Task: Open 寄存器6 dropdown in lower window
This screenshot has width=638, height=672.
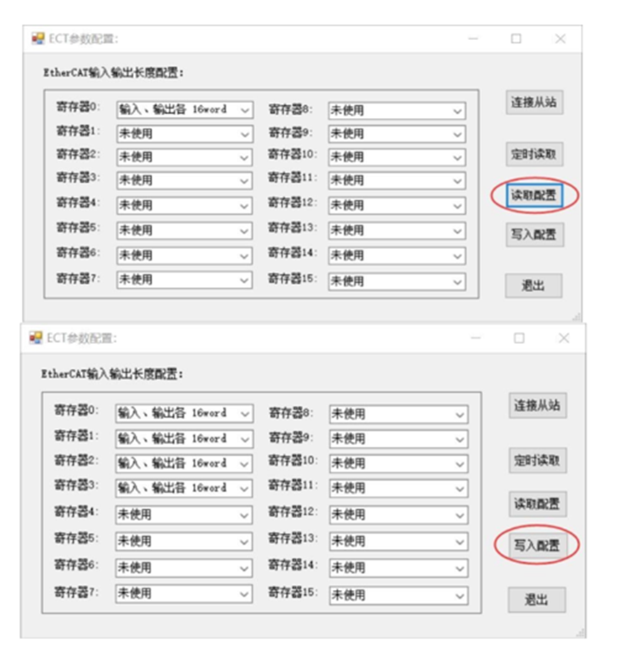Action: (x=184, y=568)
